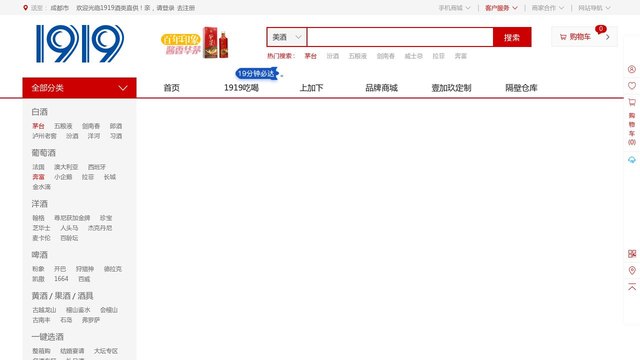640x360 pixels.
Task: Open the blue customer service sidebar icon
Action: point(632,160)
